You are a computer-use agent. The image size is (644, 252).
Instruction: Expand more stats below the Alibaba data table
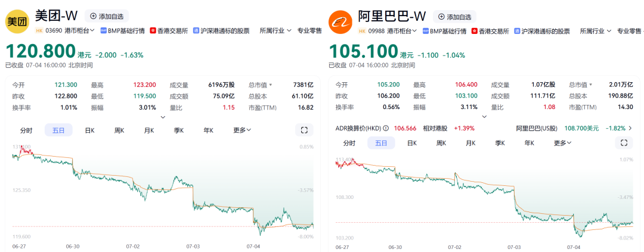click(484, 117)
